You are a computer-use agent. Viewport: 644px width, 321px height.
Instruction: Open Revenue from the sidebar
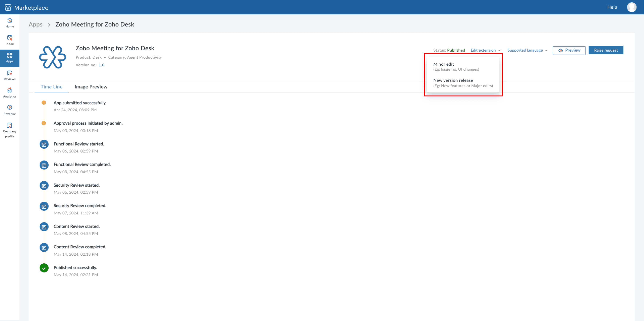(10, 110)
